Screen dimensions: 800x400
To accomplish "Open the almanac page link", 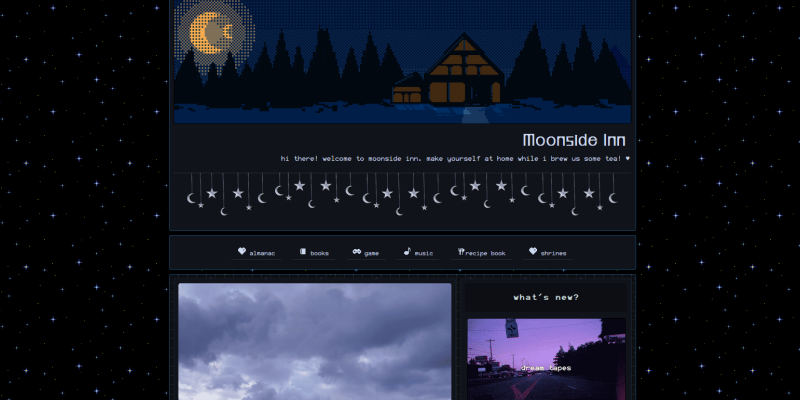I will coord(262,253).
